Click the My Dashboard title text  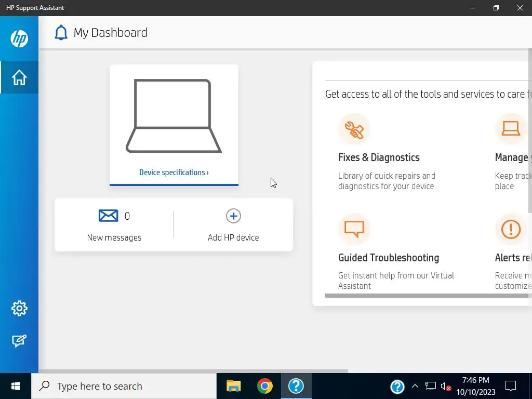(110, 33)
